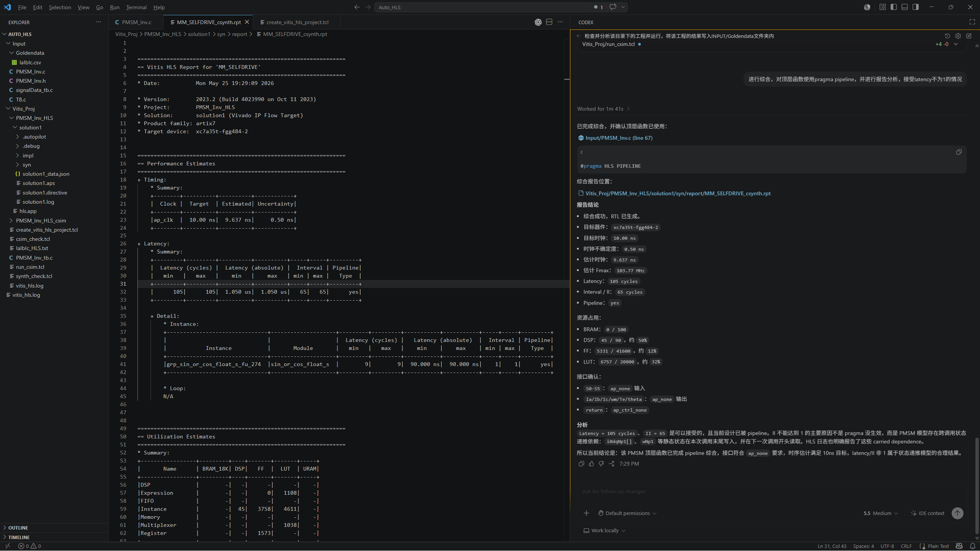
Task: Open the chat icon in title bar
Action: (x=613, y=7)
